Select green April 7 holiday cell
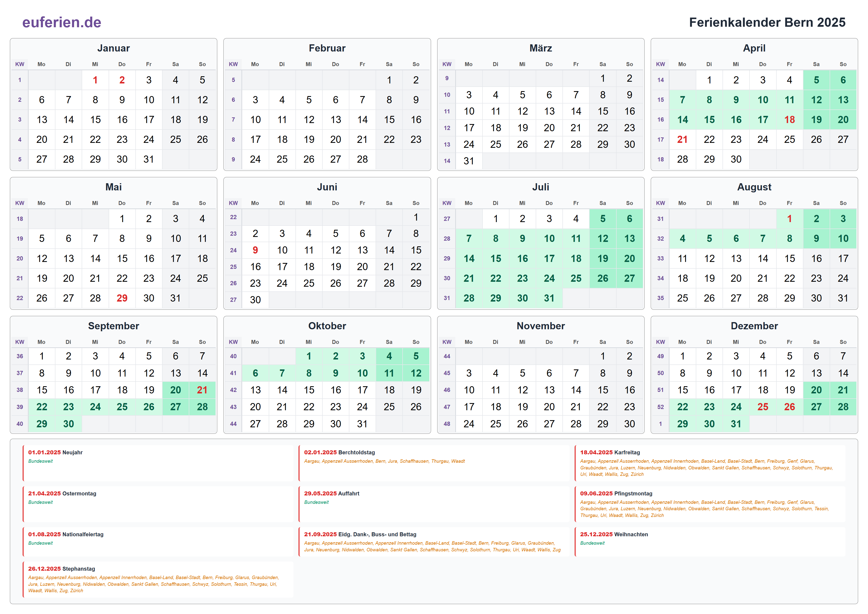This screenshot has height=614, width=868. (x=682, y=100)
